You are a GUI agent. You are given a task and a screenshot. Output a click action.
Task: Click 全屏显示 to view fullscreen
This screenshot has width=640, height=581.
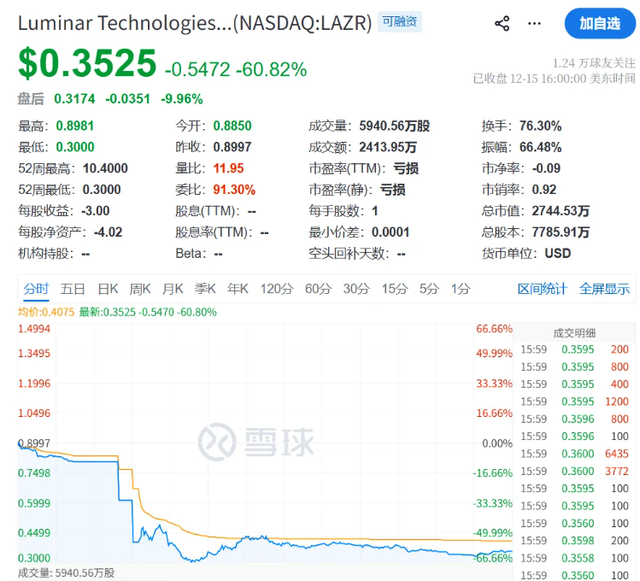[604, 289]
